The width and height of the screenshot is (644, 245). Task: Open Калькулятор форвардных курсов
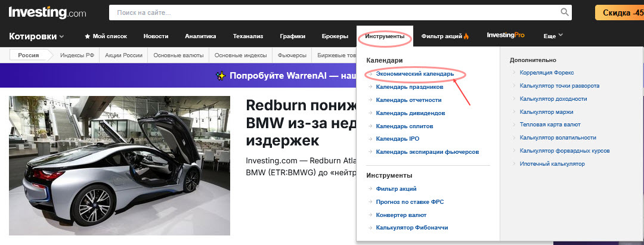[x=565, y=151]
